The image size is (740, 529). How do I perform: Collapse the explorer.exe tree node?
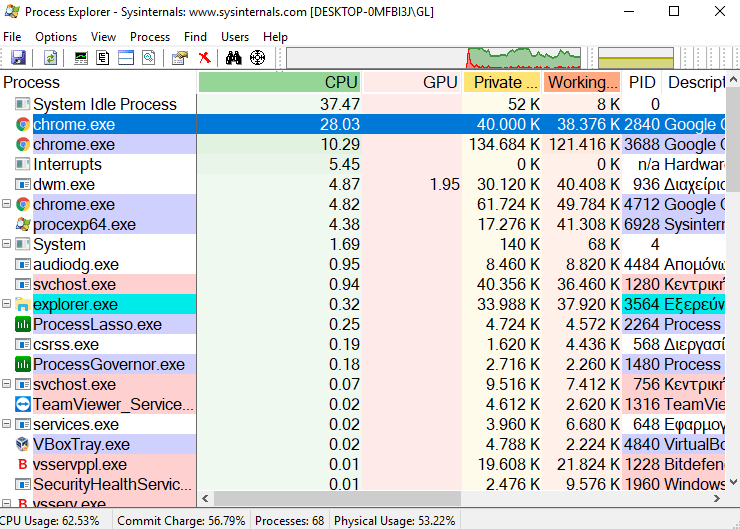pyautogui.click(x=7, y=304)
